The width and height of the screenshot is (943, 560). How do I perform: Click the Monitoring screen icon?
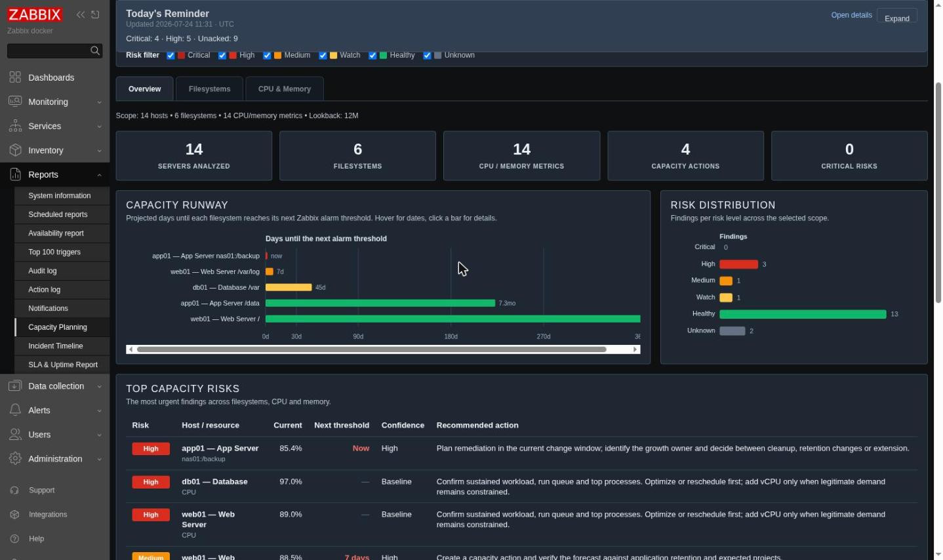pyautogui.click(x=15, y=102)
